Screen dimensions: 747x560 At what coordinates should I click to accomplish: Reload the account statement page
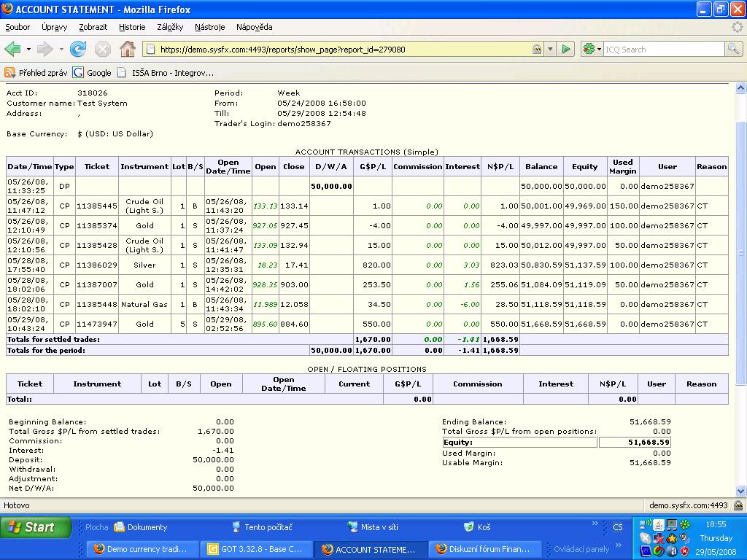(78, 50)
